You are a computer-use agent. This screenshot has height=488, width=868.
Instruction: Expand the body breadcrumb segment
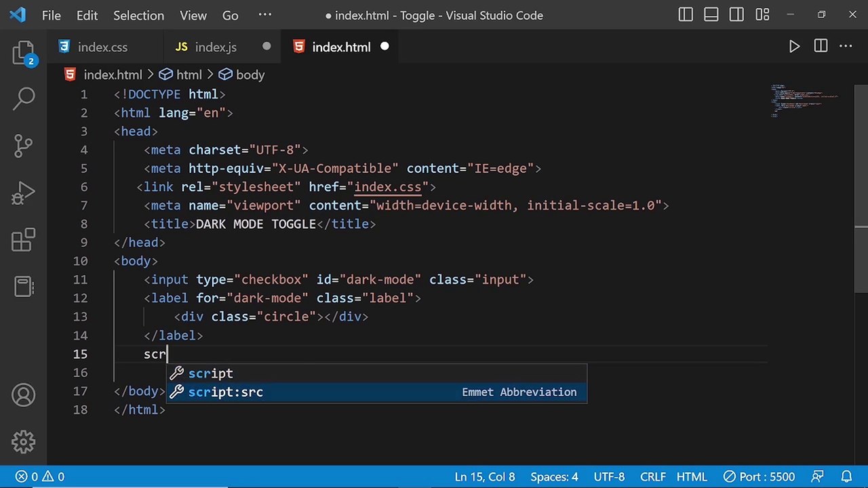pos(250,75)
